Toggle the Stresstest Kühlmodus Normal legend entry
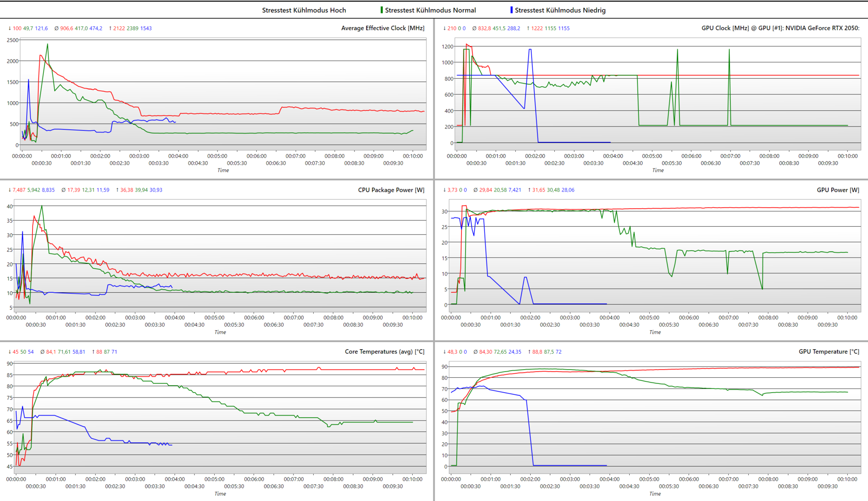868x501 pixels. click(430, 10)
